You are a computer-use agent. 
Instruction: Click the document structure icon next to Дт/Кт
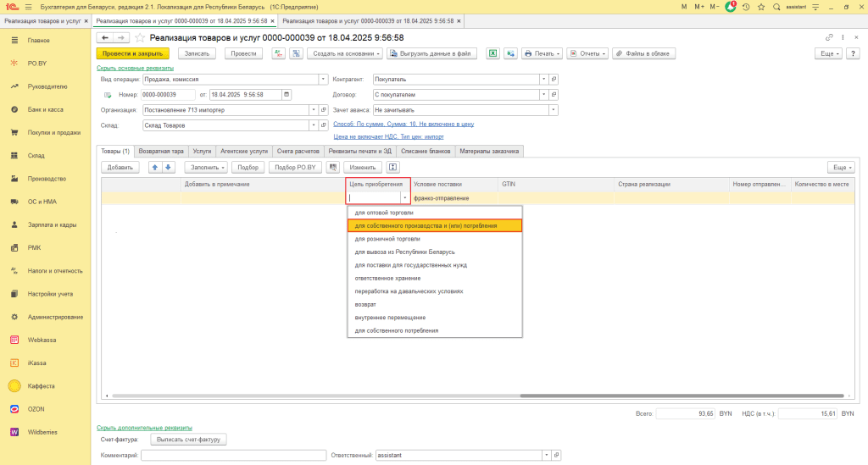pos(296,53)
